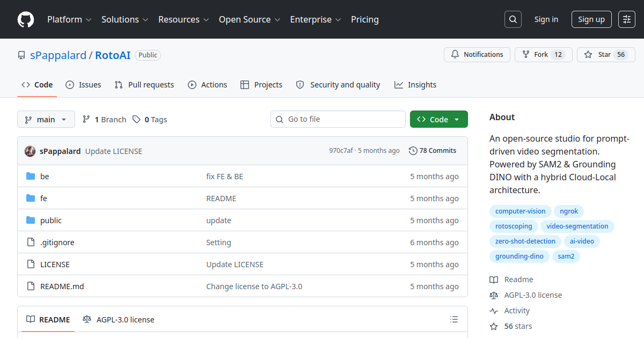Open the search magnifier icon in header
644x338 pixels.
[x=513, y=19]
